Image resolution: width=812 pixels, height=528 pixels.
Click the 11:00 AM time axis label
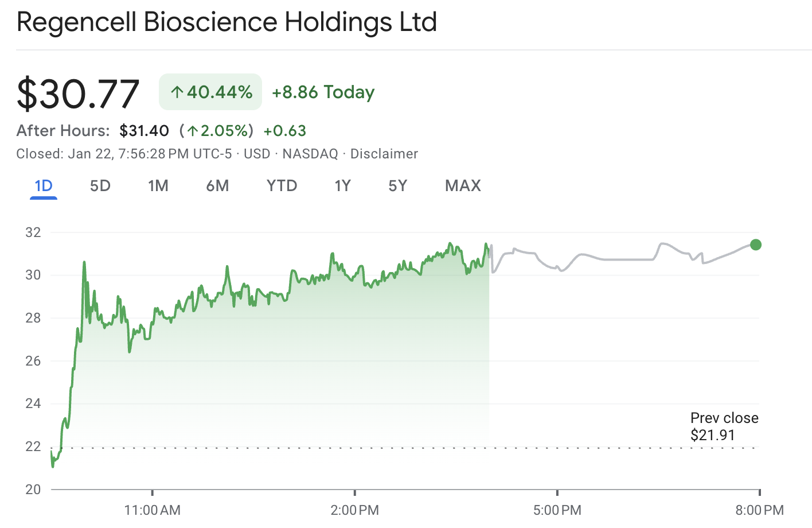pos(153,510)
